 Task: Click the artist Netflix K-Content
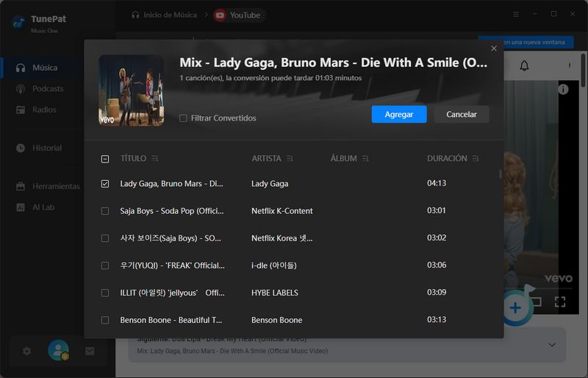[282, 211]
